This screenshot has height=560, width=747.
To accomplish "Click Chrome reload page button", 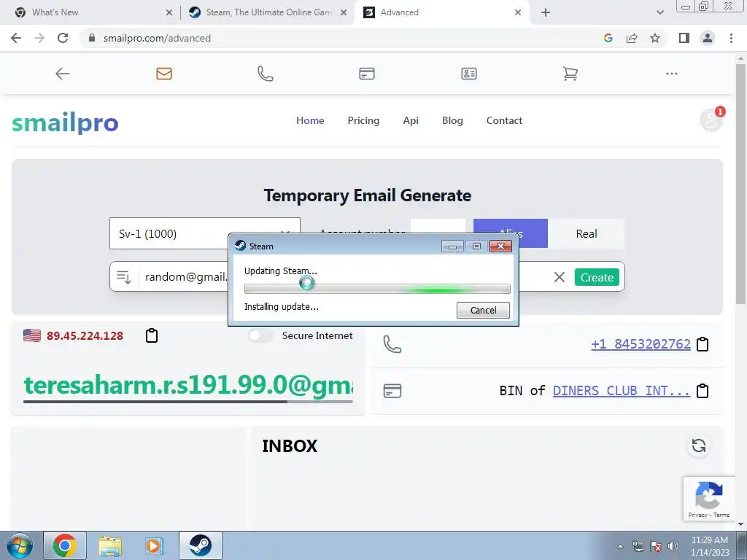I will [63, 38].
